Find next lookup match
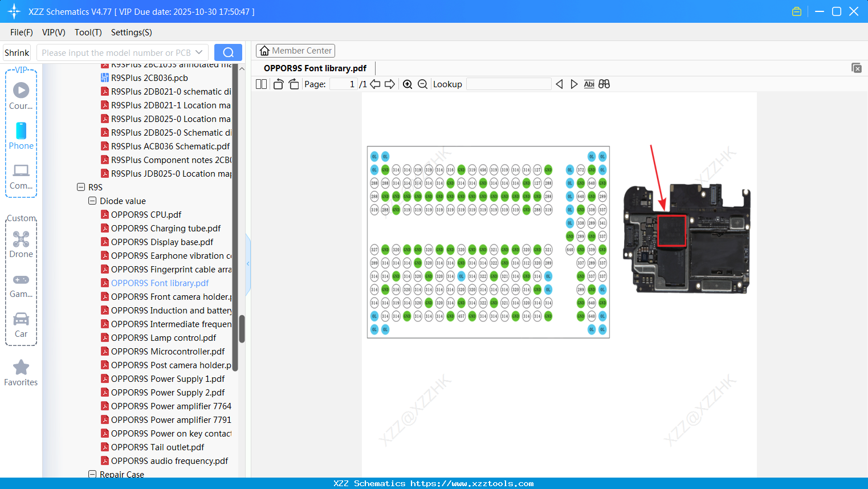868x489 pixels. (x=574, y=84)
